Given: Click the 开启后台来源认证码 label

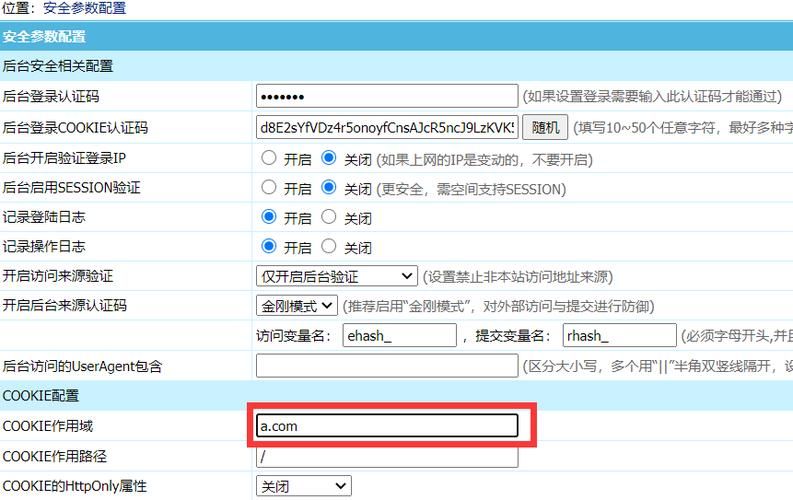Looking at the screenshot, I should click(x=64, y=305).
